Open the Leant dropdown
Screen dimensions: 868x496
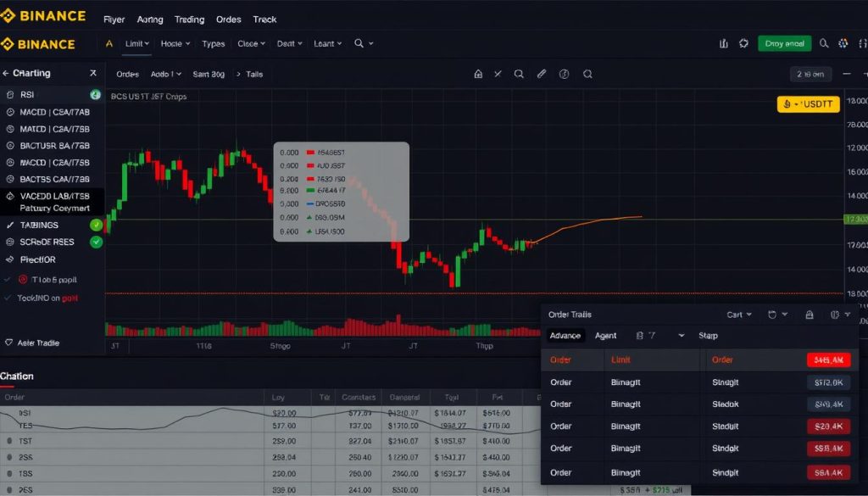tap(328, 44)
